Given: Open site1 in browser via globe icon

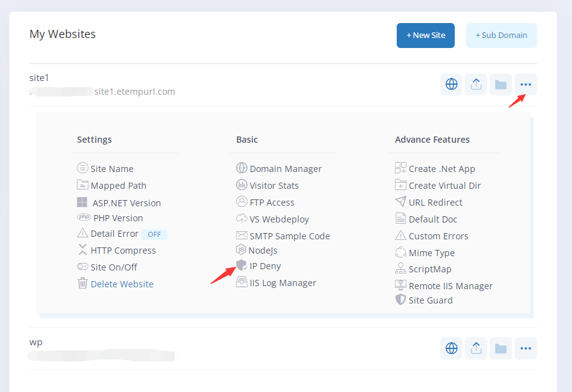Looking at the screenshot, I should pyautogui.click(x=451, y=84).
